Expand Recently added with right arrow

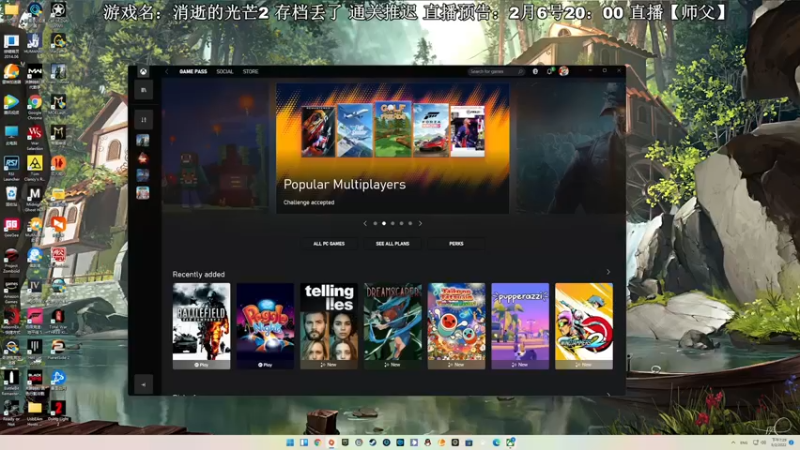click(x=608, y=272)
